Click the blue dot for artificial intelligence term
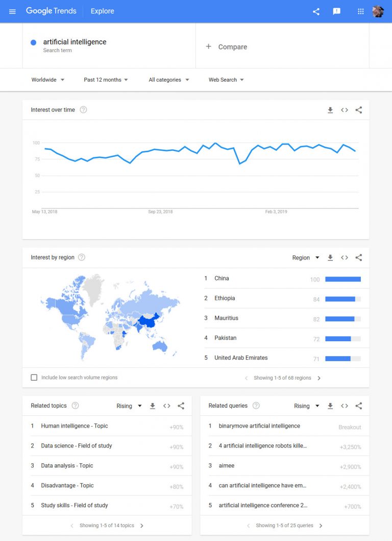 (x=34, y=42)
